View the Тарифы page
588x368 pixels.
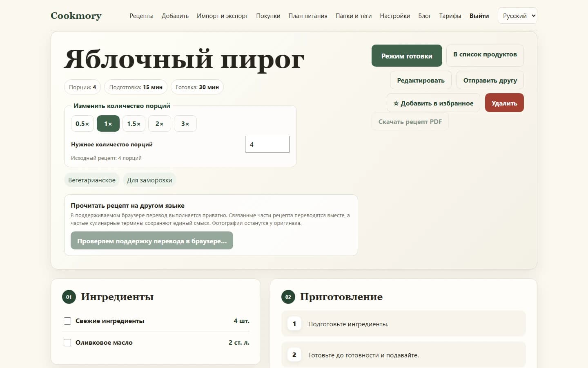(450, 16)
